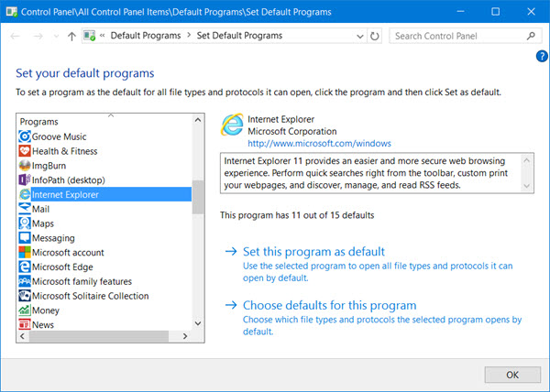Open the microsoft.com/windows link
The height and width of the screenshot is (392, 550).
coord(319,143)
